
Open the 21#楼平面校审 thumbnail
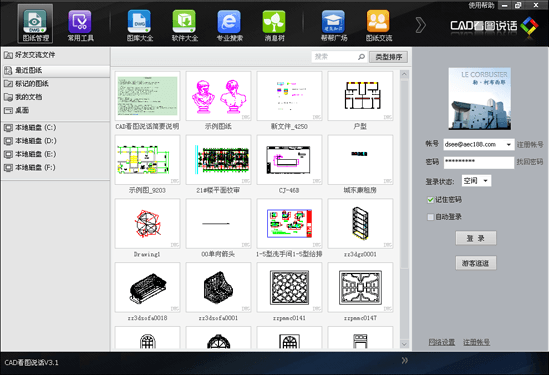coord(218,160)
